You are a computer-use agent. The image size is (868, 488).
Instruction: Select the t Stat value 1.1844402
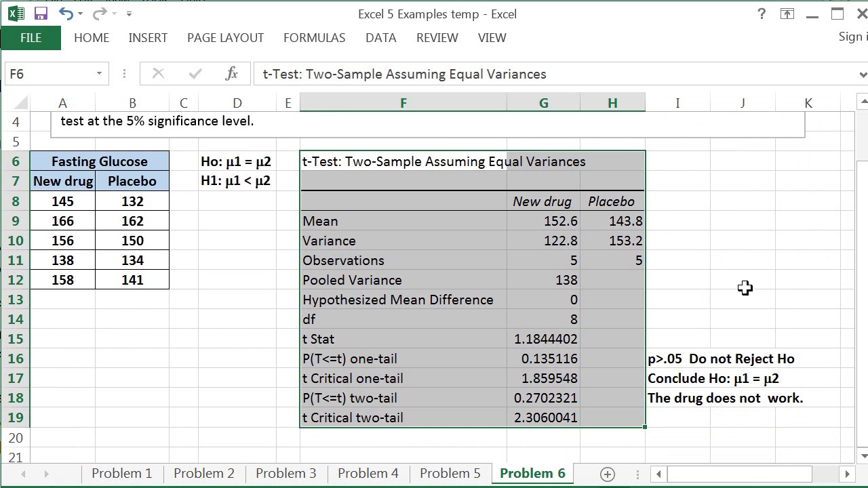tap(544, 339)
